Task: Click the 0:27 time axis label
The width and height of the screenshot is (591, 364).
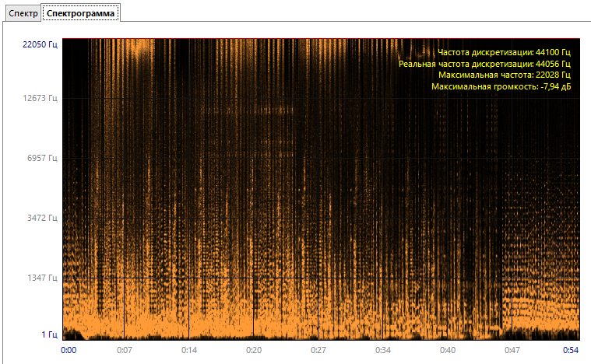Action: 318,351
